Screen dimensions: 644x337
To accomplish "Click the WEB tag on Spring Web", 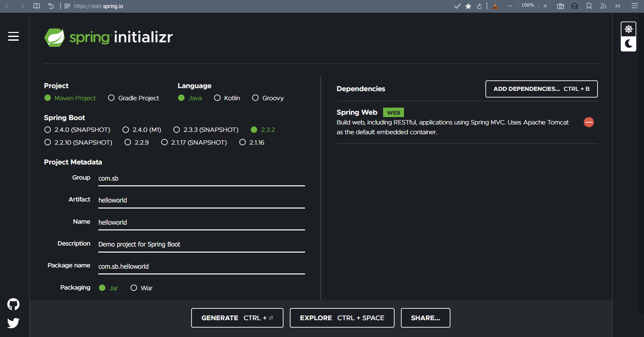I will coord(394,113).
